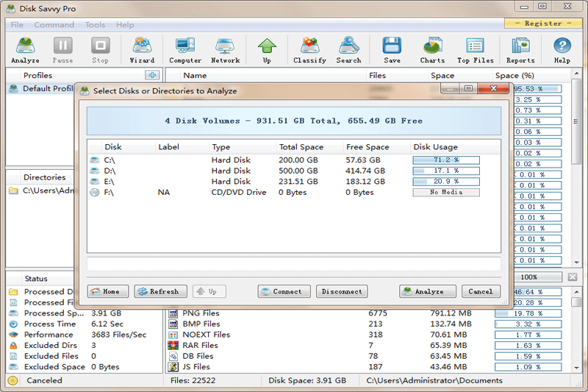Click lower results scrollbar down arrow

pos(577,368)
